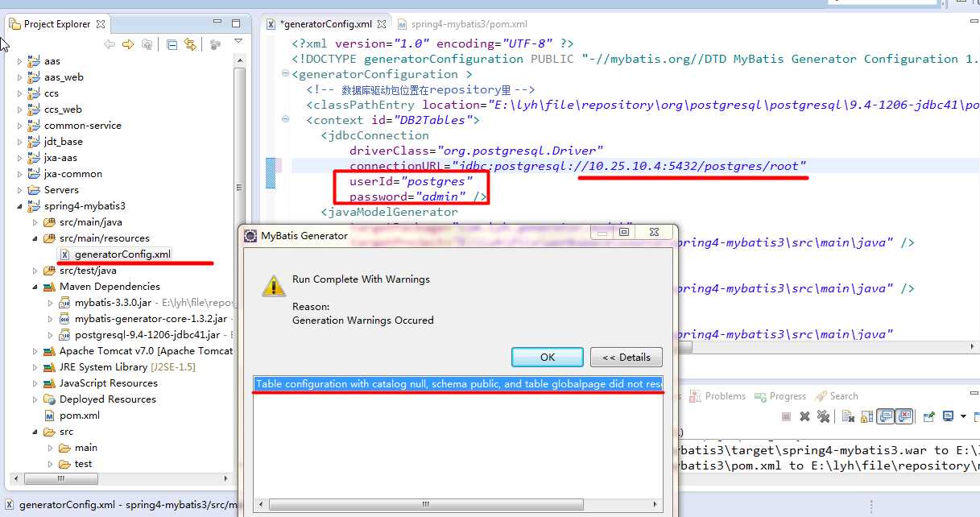Open the Progress view tab

coord(779,396)
